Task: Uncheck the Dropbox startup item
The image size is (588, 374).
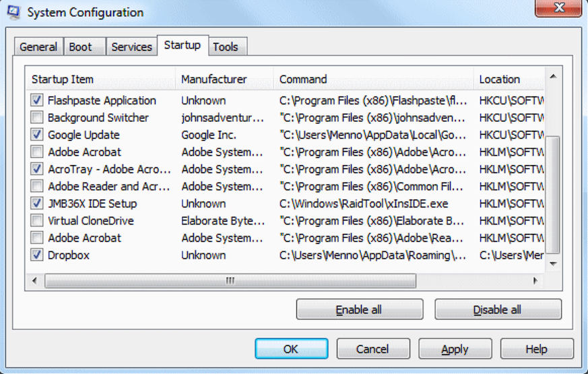Action: click(37, 255)
